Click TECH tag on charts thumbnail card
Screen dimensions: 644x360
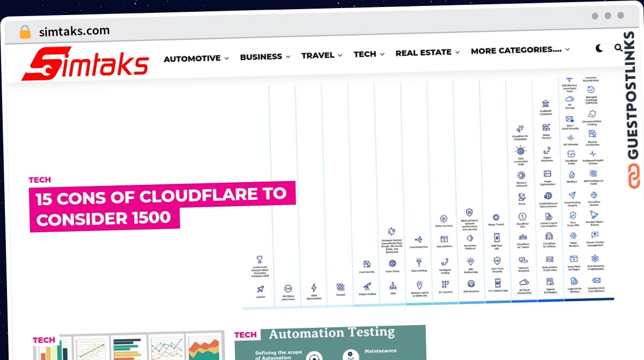44,340
